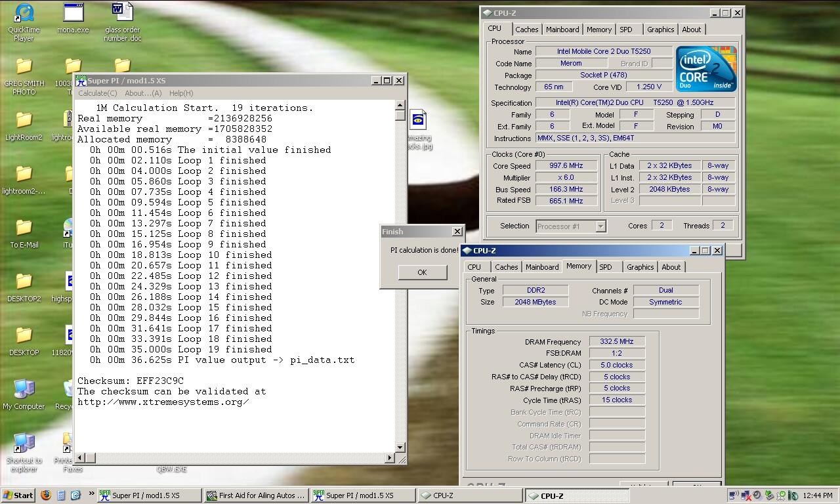
Task: Click the "Loop 19 finished" line in Super PI
Action: coord(181,349)
